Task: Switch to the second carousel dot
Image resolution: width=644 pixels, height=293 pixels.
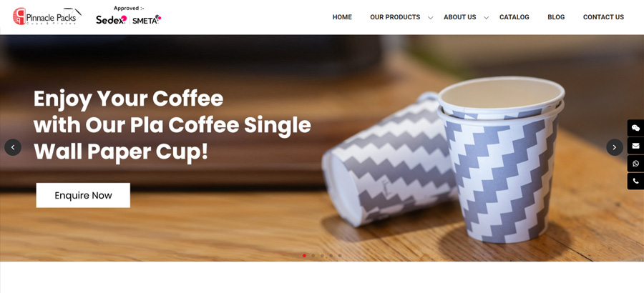Action: pyautogui.click(x=313, y=256)
